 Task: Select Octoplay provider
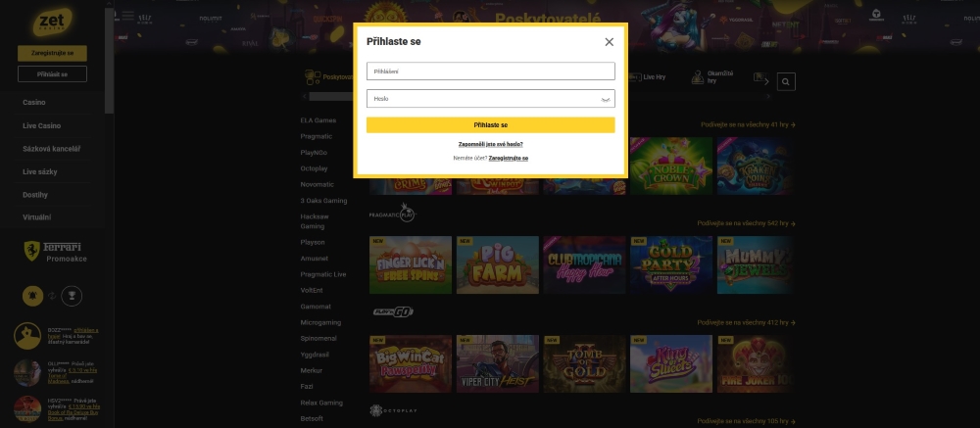coord(314,168)
